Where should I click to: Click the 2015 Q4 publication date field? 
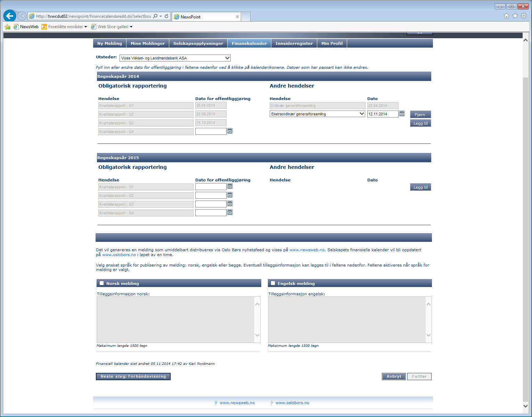pyautogui.click(x=211, y=213)
